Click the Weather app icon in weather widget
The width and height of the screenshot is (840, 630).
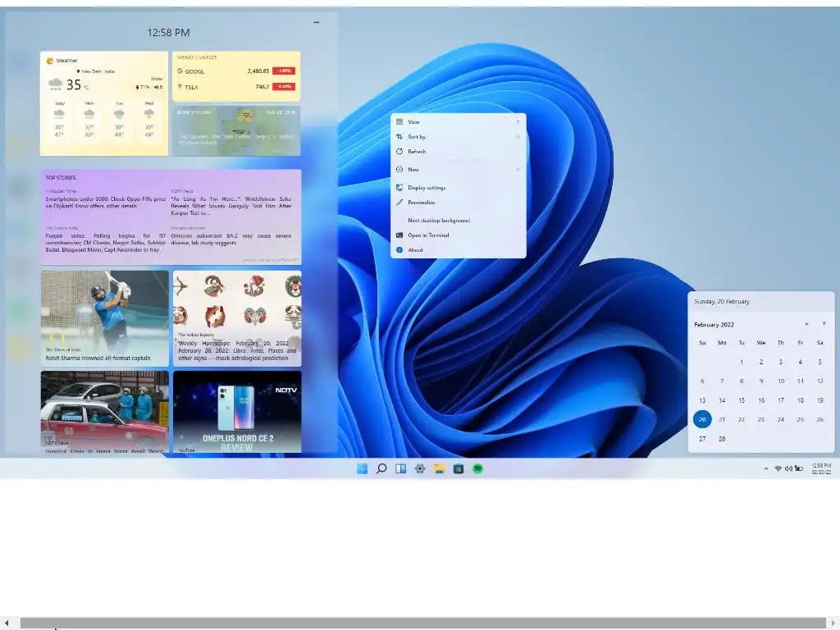tap(50, 61)
